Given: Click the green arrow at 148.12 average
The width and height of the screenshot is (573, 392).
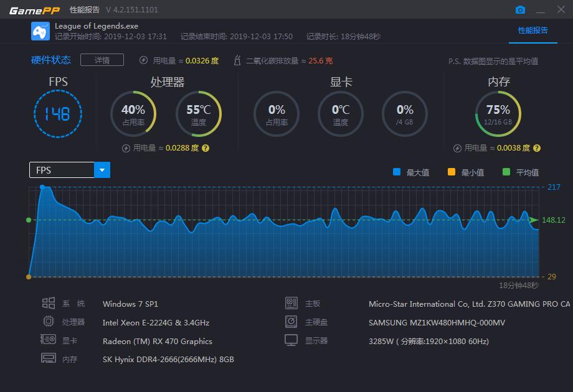Looking at the screenshot, I should 534,220.
